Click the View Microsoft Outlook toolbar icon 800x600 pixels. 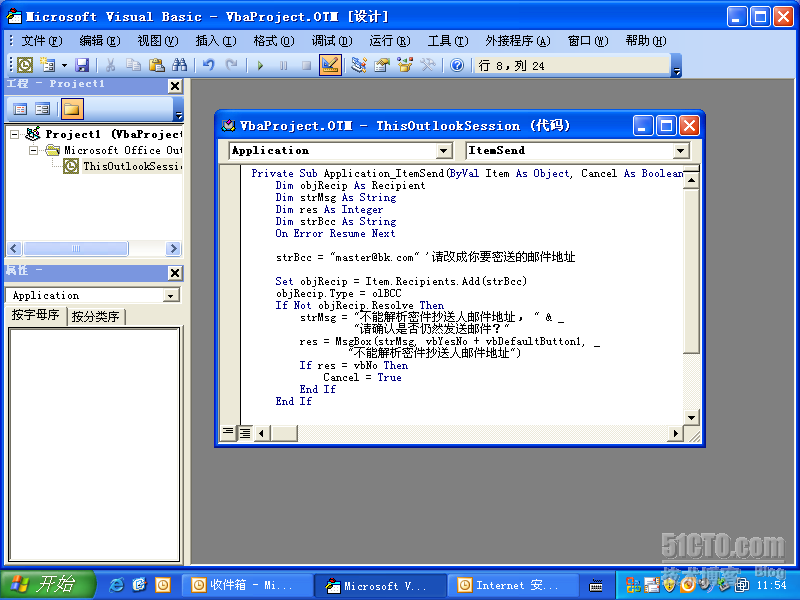(x=24, y=65)
